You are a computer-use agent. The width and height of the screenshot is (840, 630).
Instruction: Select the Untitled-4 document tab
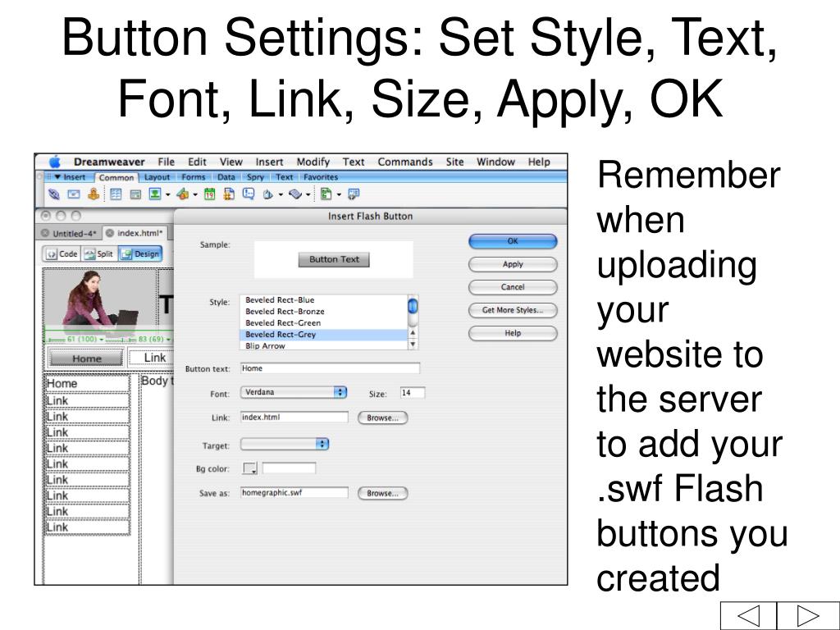(70, 233)
